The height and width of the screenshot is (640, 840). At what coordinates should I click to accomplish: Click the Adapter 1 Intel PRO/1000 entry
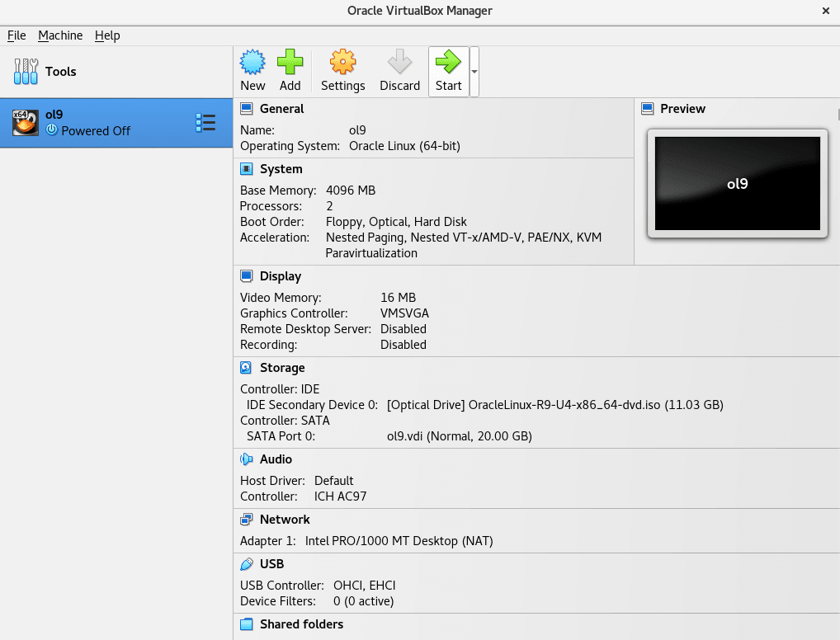[399, 541]
